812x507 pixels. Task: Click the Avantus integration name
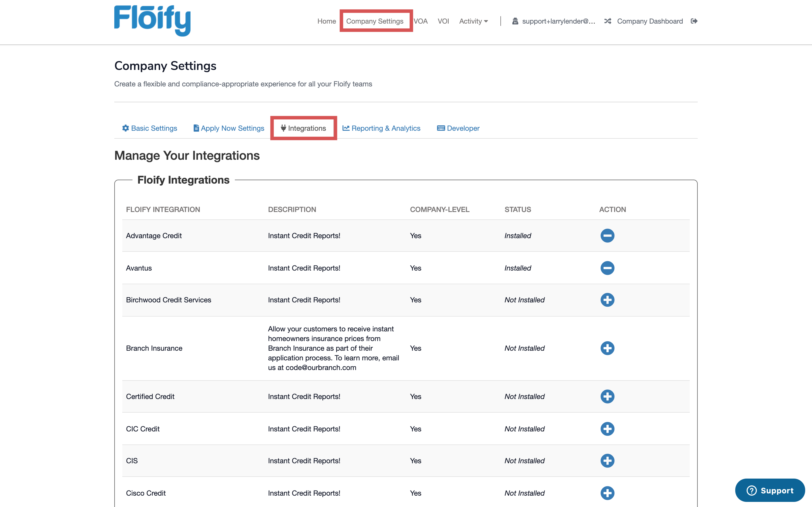(138, 268)
